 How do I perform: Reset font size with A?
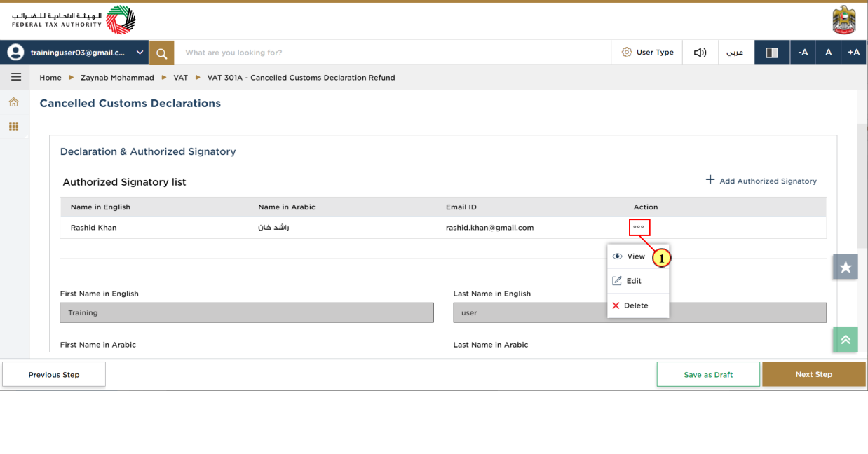pyautogui.click(x=828, y=53)
